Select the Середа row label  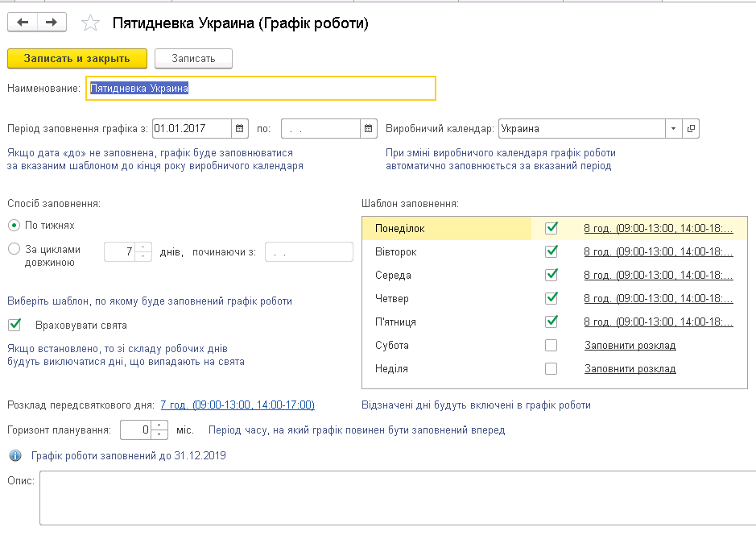point(393,275)
